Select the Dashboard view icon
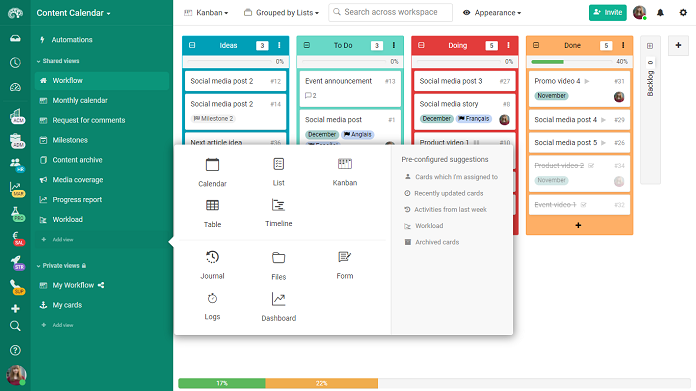Screen dimensions: 696x391 point(278,299)
